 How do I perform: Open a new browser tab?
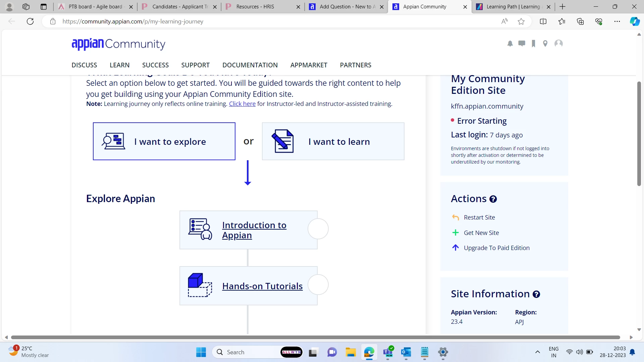[562, 7]
